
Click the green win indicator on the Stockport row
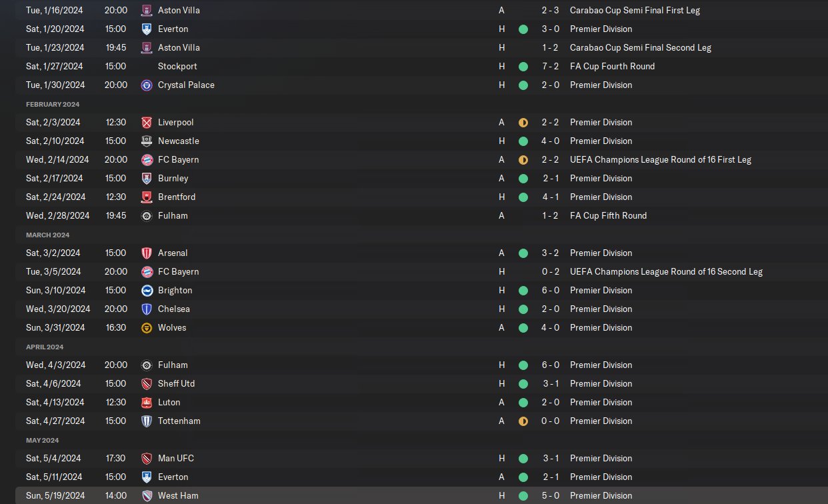[523, 67]
